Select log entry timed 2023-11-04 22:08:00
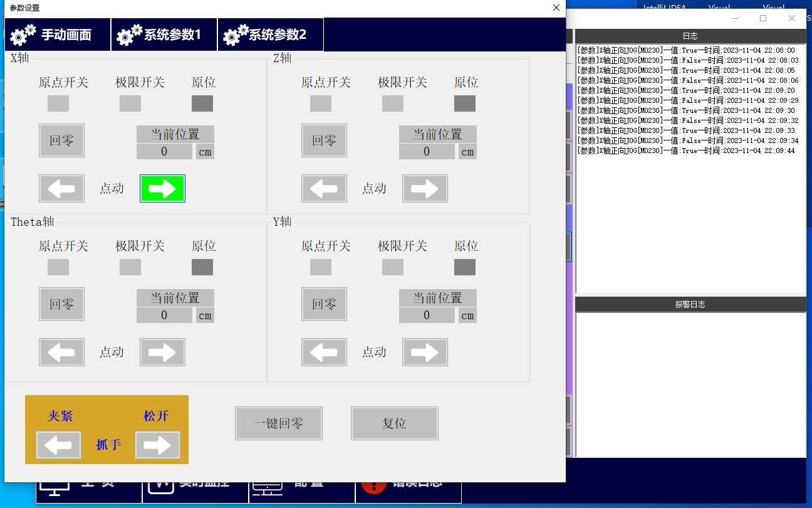The height and width of the screenshot is (508, 812). [686, 50]
